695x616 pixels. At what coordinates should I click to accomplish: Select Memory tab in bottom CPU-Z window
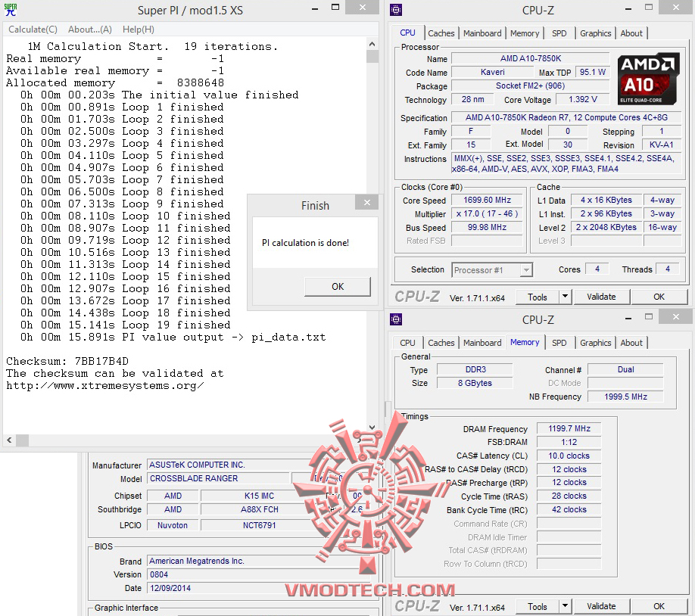[525, 342]
